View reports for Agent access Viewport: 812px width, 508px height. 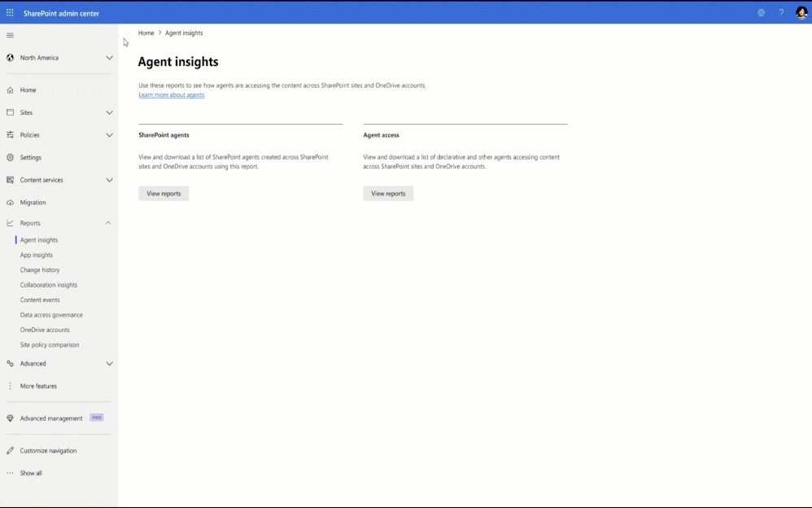pyautogui.click(x=388, y=194)
